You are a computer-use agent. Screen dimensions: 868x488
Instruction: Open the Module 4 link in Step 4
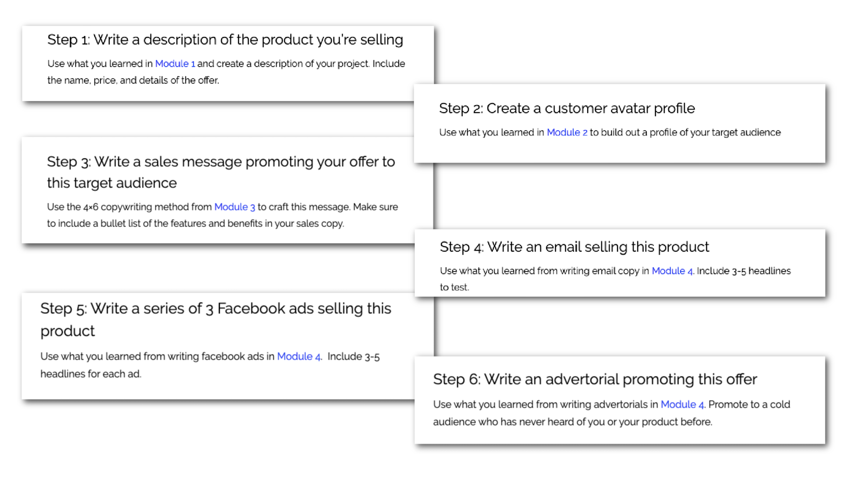coord(672,271)
